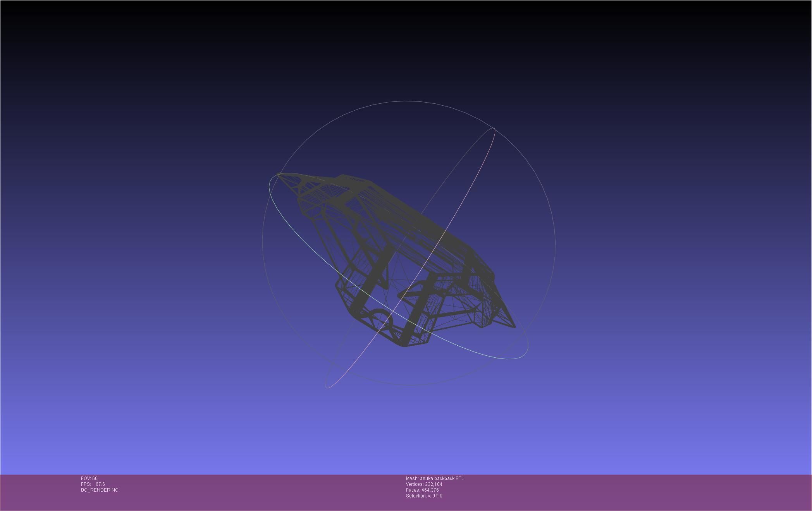Click the Vertices: 232,184 text

pos(424,484)
